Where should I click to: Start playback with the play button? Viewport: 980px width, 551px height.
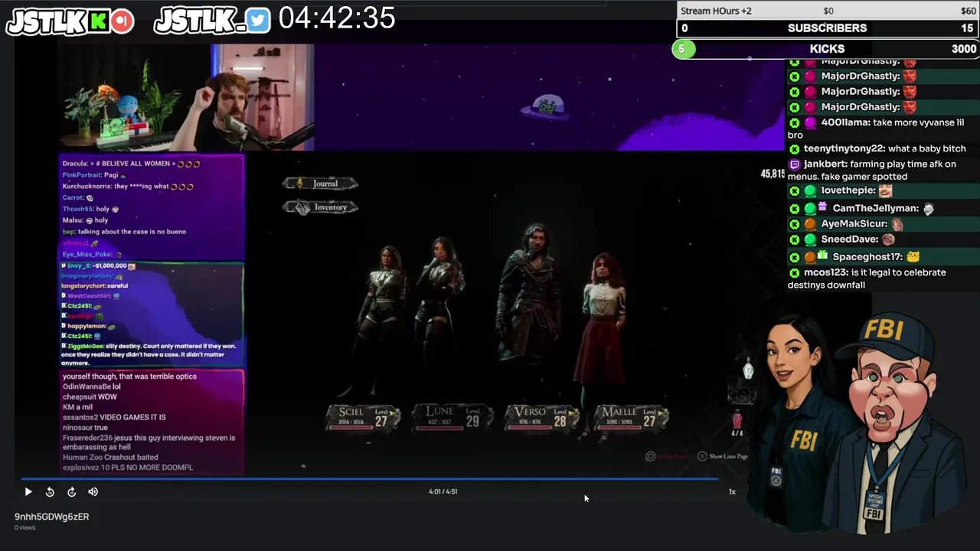(28, 492)
